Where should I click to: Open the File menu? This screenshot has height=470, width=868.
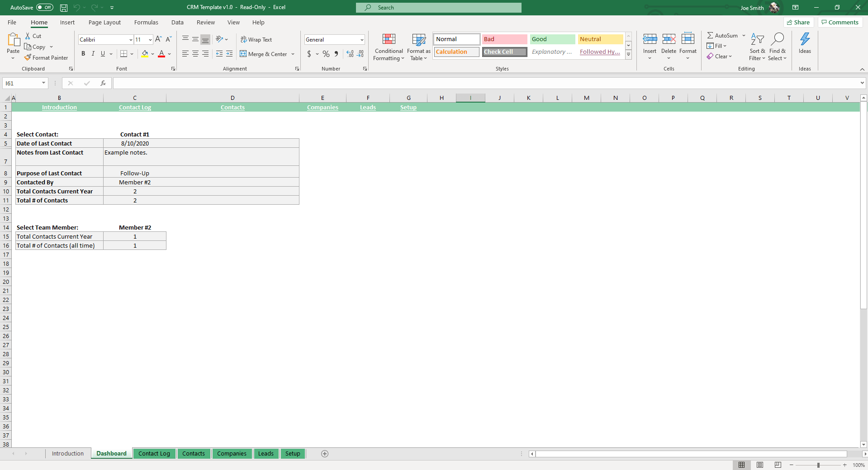click(12, 23)
